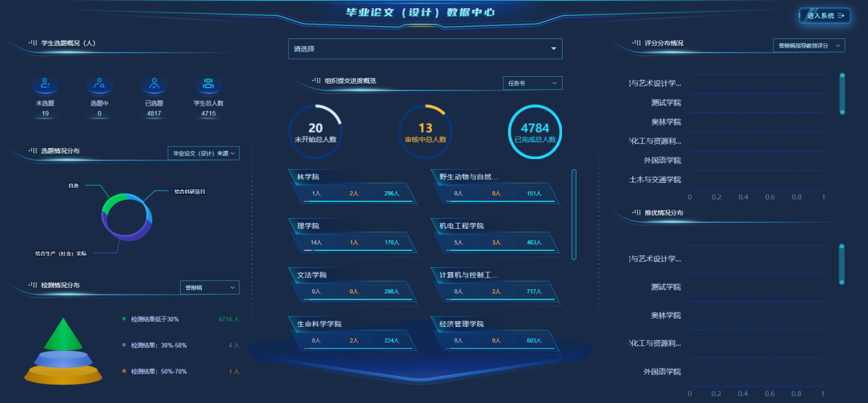868x403 pixels.
Task: Click the green pyramid top tier
Action: [x=63, y=335]
